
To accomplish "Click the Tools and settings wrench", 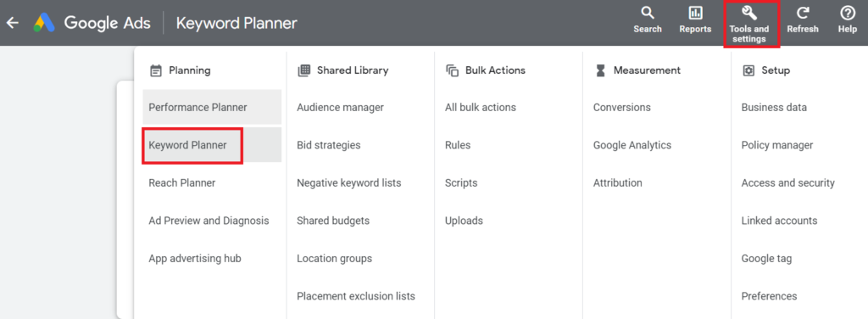I will (749, 14).
